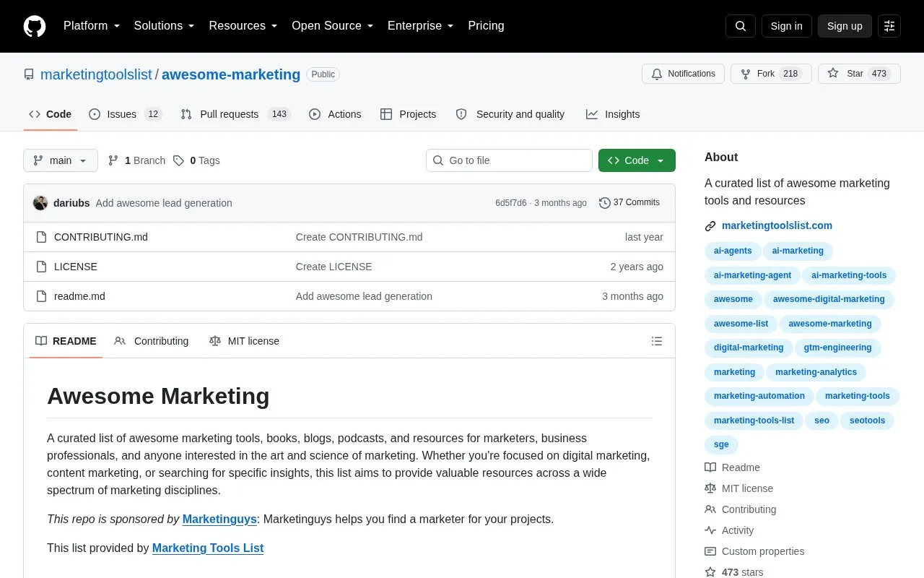924x578 pixels.
Task: Click the GitHub logo icon
Action: [x=35, y=26]
